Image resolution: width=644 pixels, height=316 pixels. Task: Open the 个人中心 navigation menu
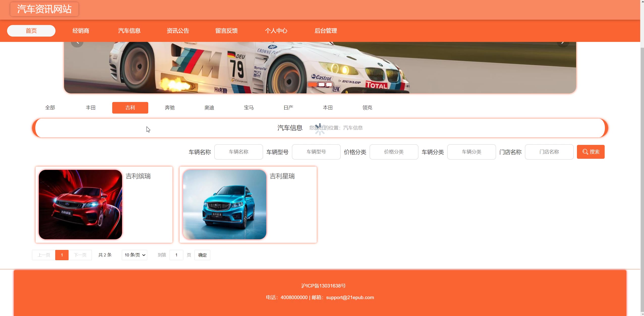[276, 31]
